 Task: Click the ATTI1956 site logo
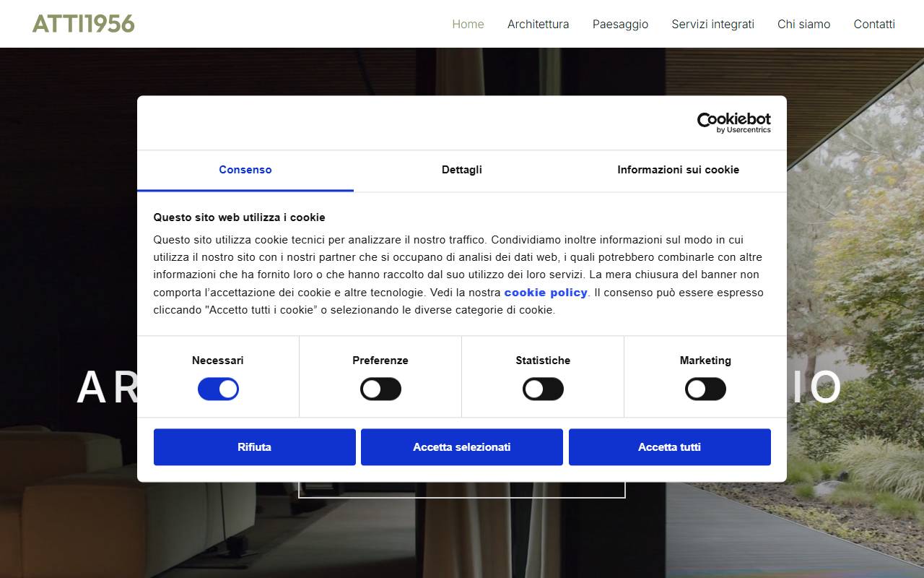click(84, 24)
